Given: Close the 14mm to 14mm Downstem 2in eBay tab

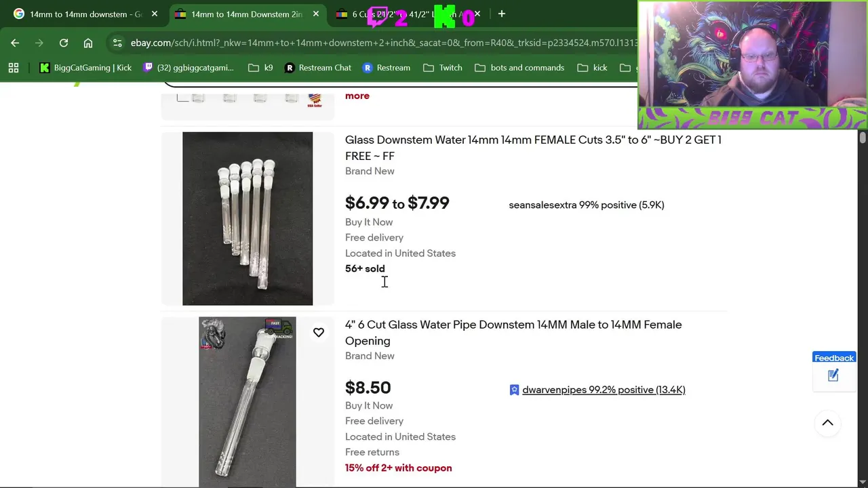Looking at the screenshot, I should [x=315, y=14].
